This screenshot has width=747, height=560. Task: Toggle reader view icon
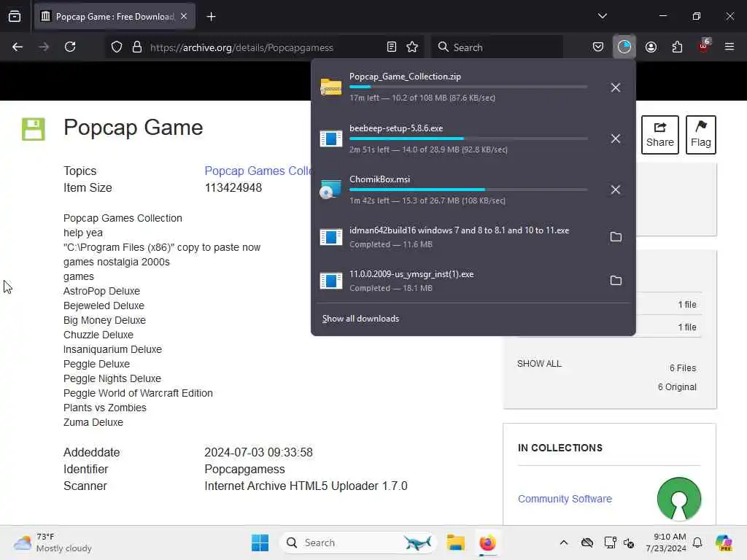392,47
